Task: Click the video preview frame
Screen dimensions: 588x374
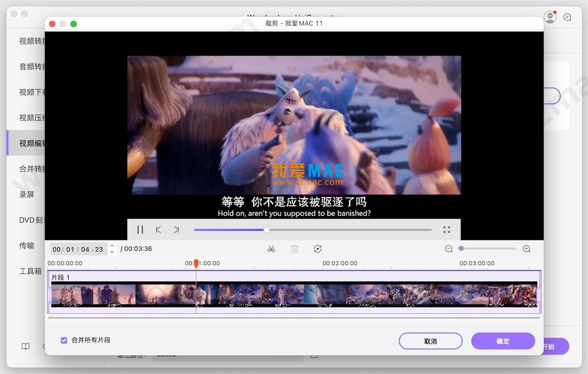Action: click(x=294, y=125)
